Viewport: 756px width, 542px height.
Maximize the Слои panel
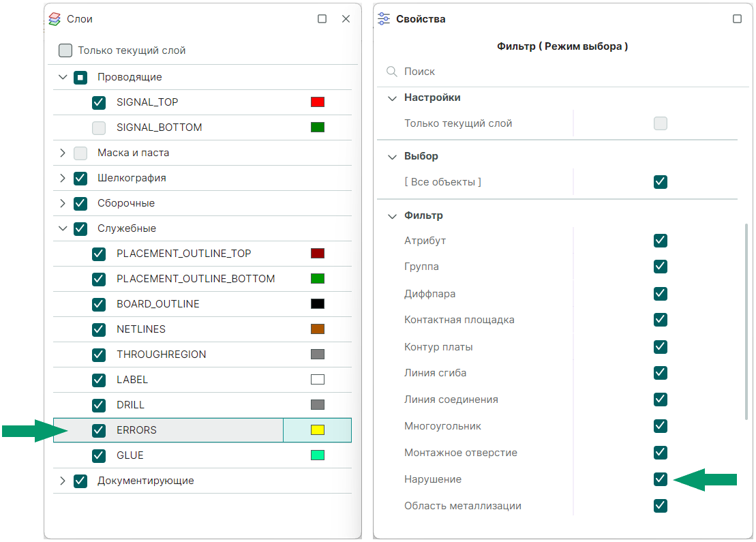322,19
